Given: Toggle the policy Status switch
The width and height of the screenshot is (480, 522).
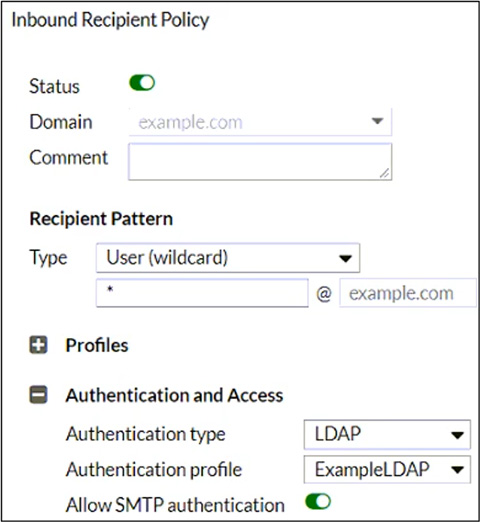Looking at the screenshot, I should click(x=142, y=83).
